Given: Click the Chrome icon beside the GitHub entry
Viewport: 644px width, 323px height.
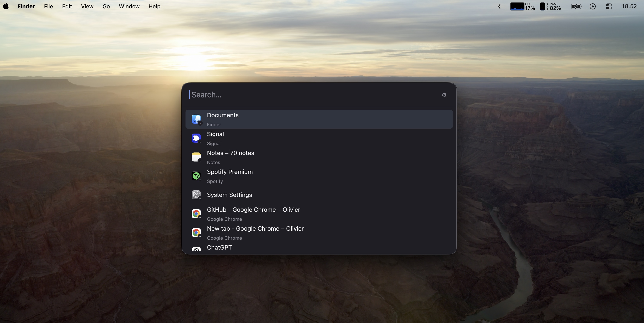Looking at the screenshot, I should 196,214.
